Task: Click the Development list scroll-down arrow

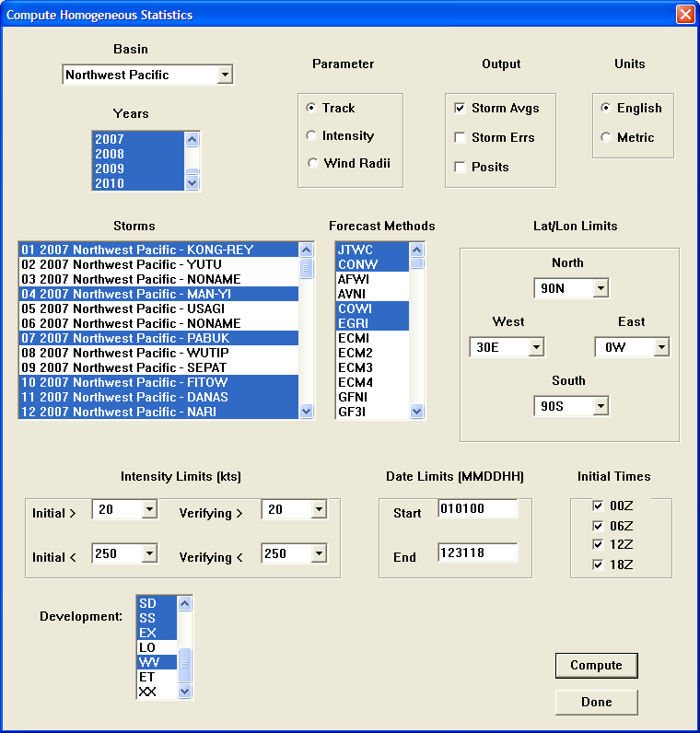Action: pyautogui.click(x=185, y=691)
